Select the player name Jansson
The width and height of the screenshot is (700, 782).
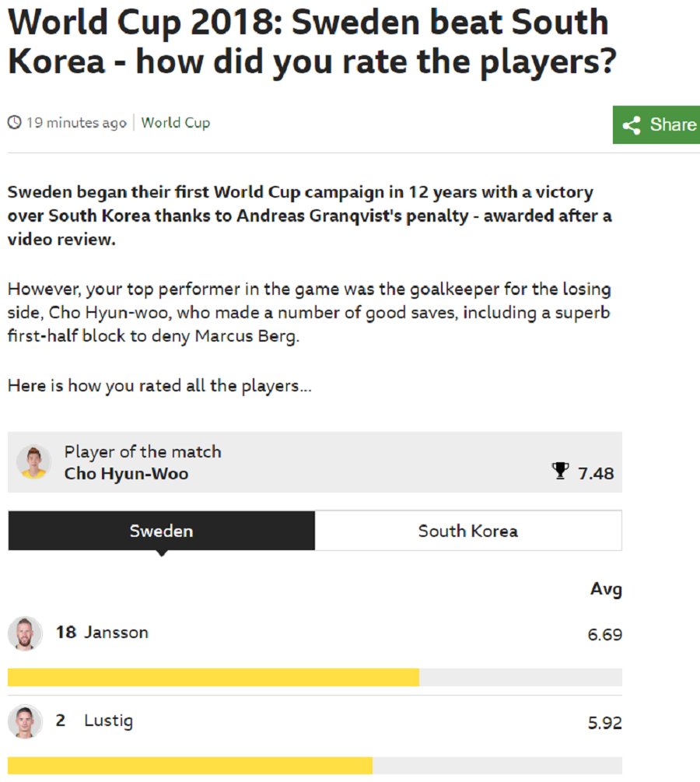(116, 633)
